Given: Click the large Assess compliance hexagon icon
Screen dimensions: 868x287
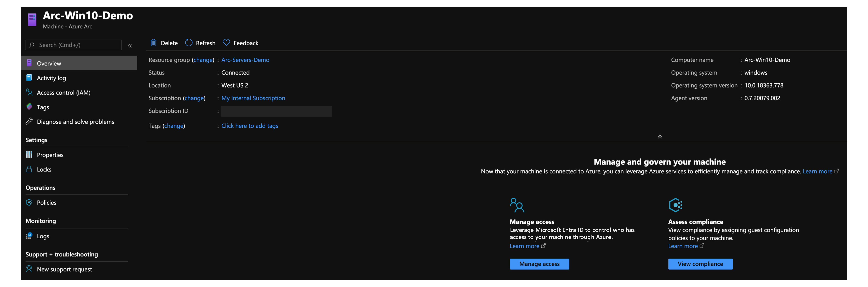Looking at the screenshot, I should click(675, 205).
